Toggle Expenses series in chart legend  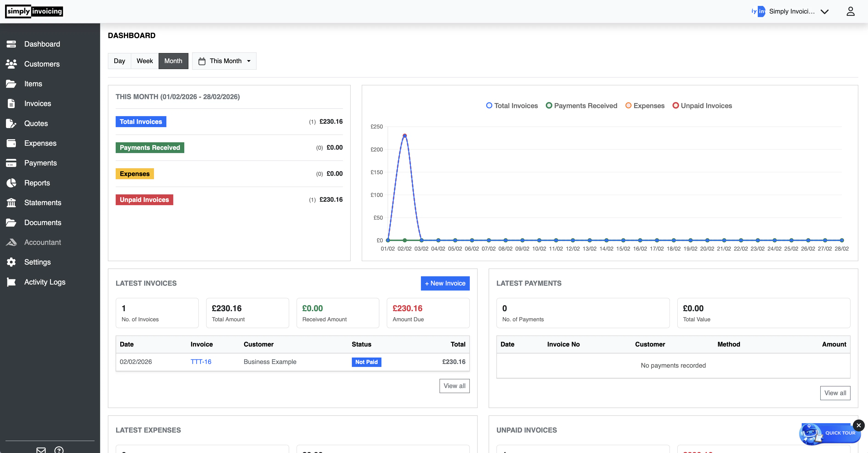(x=645, y=106)
